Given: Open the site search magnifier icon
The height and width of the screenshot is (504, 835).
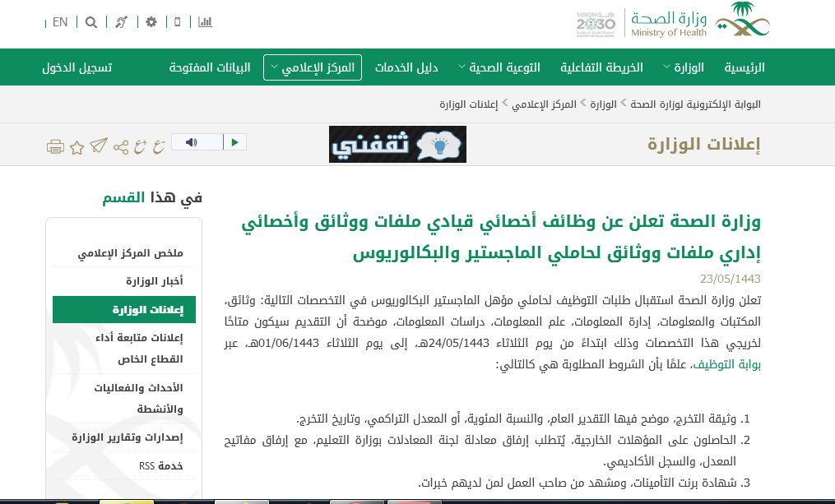Looking at the screenshot, I should click(x=91, y=22).
